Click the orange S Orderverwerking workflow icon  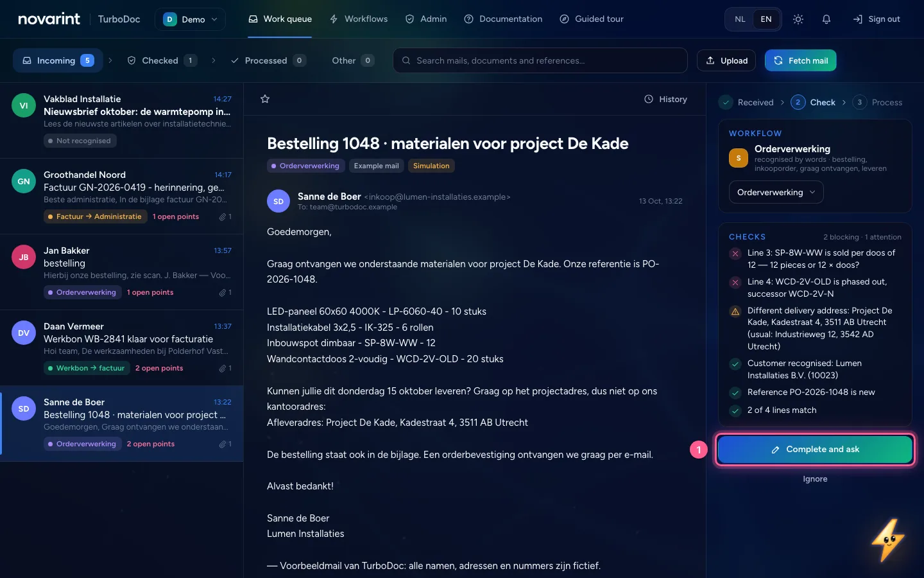pos(739,158)
